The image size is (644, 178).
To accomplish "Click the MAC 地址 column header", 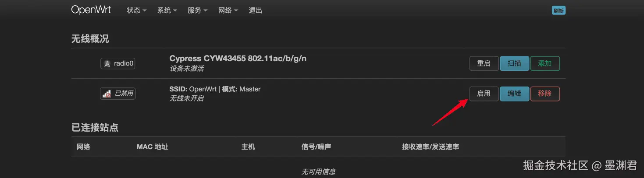I will [x=152, y=147].
